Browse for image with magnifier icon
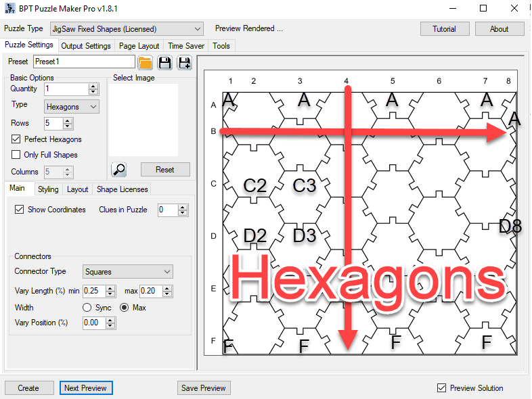 (x=118, y=169)
